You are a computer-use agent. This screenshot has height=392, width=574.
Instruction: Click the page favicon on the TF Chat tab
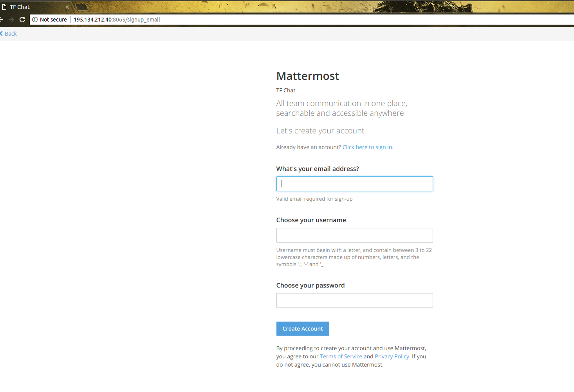[x=4, y=7]
